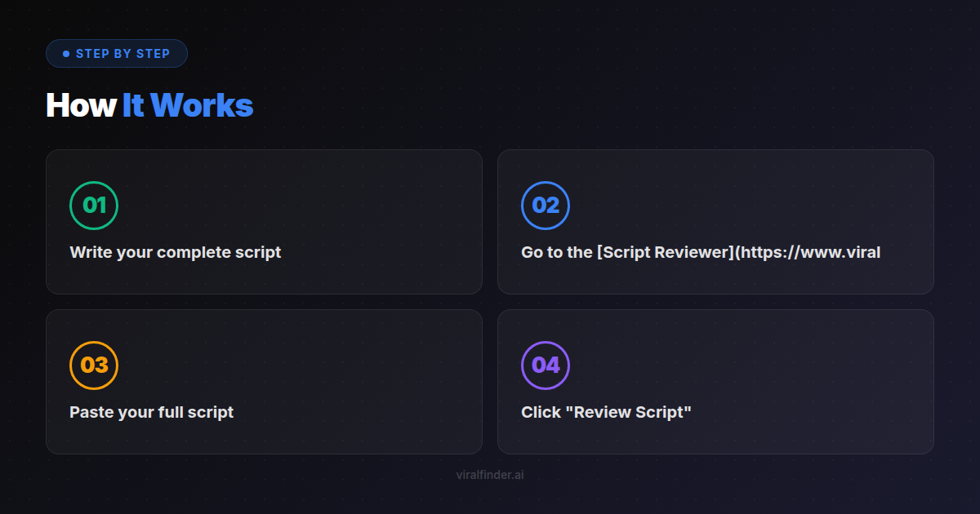The image size is (980, 514).
Task: Click 'Write your complete script' label
Action: (x=176, y=252)
